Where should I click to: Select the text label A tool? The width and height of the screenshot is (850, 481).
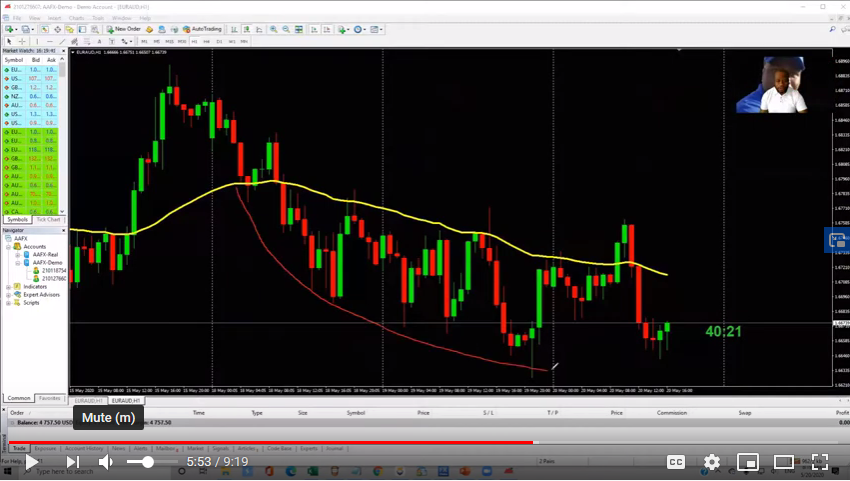coord(99,41)
